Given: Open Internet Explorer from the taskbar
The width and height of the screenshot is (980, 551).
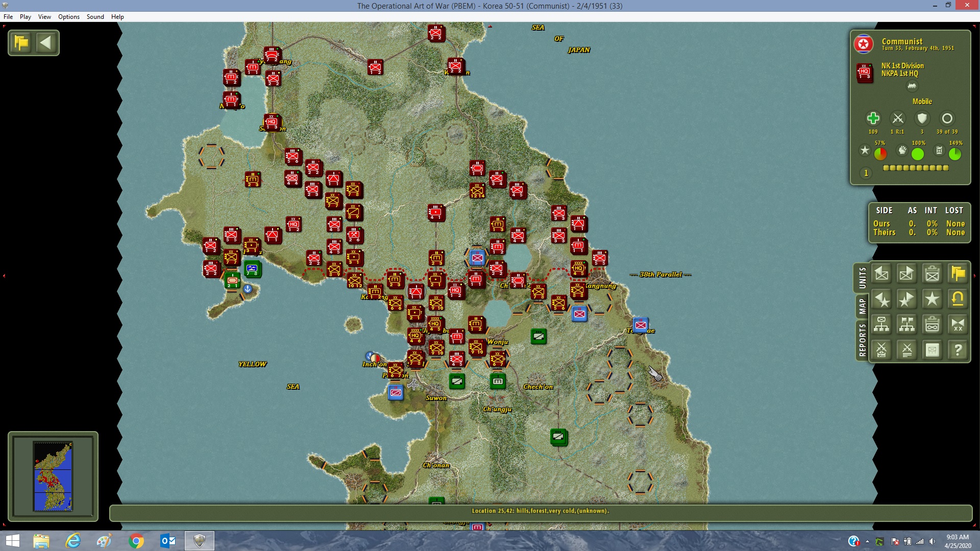Looking at the screenshot, I should (73, 541).
